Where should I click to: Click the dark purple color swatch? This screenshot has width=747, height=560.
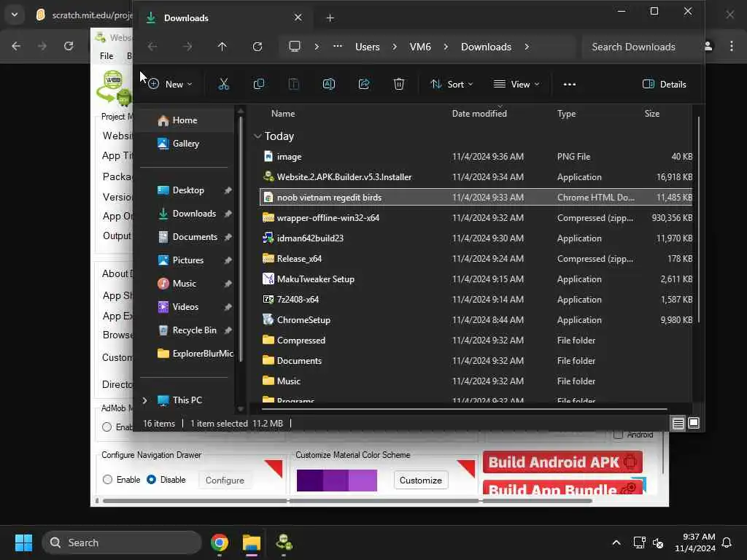coord(309,480)
